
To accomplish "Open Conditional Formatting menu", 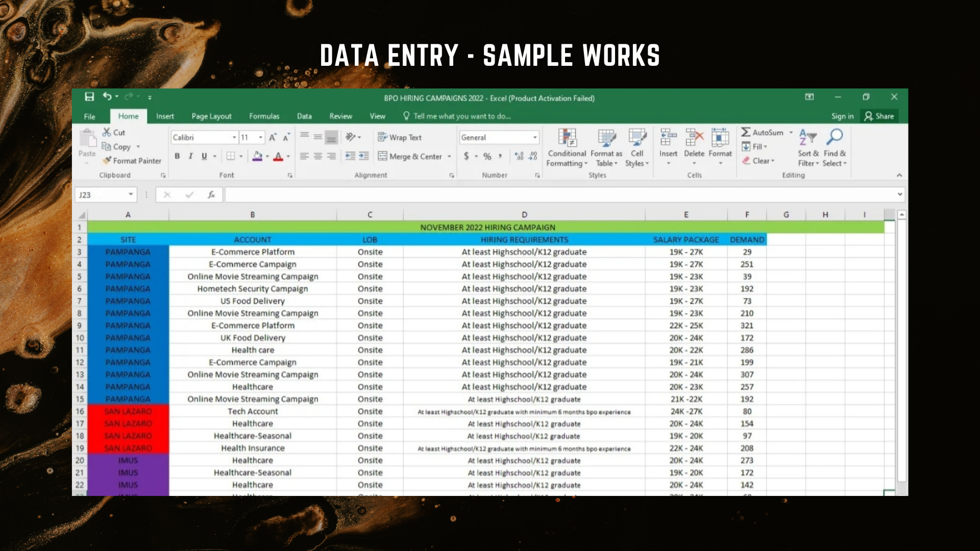I will click(567, 147).
